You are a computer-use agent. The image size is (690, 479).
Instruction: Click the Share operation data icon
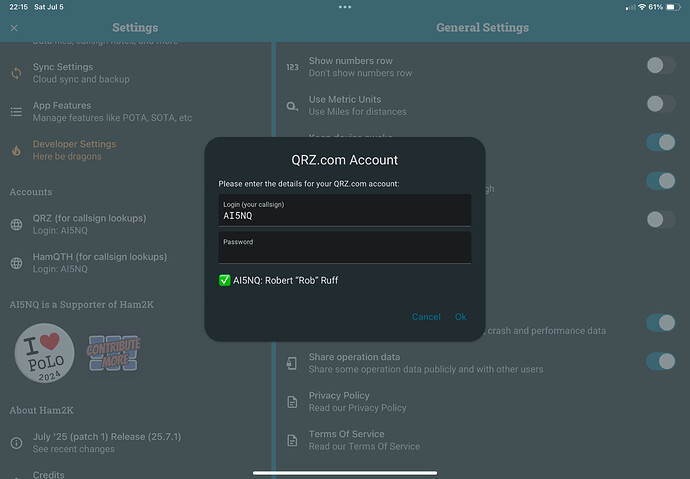point(292,363)
